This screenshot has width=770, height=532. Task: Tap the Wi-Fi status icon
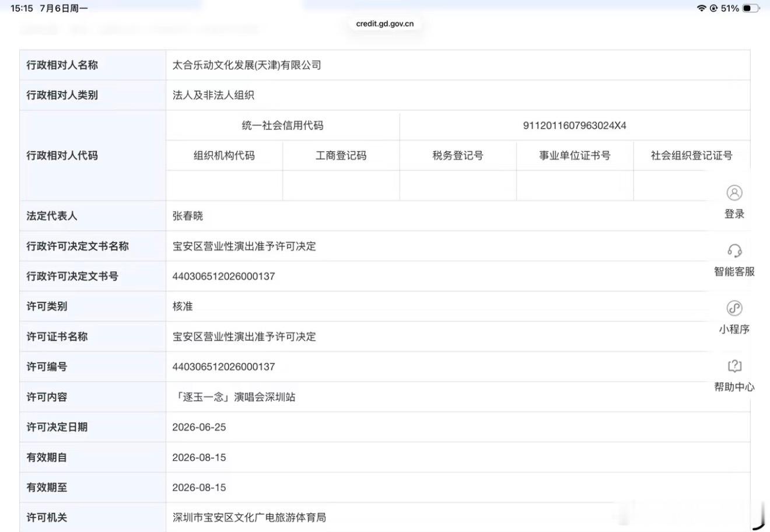pyautogui.click(x=701, y=8)
